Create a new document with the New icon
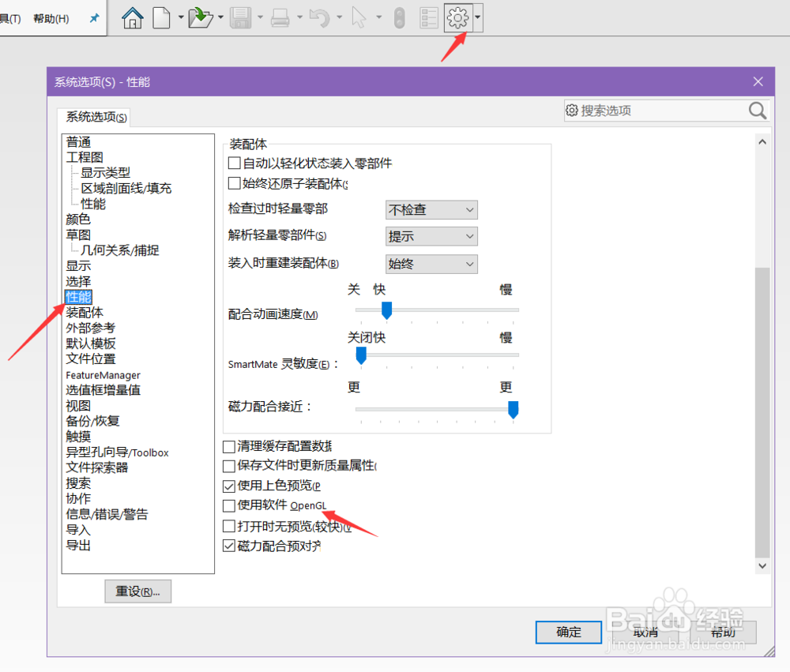The width and height of the screenshot is (790, 672). point(162,17)
